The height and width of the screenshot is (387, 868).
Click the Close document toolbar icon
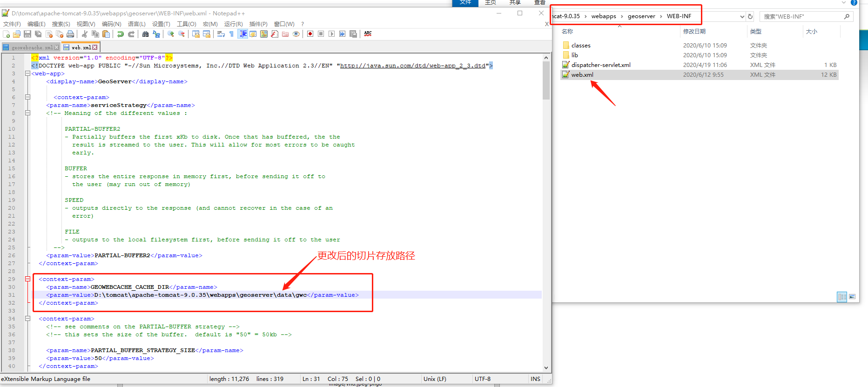pos(49,34)
